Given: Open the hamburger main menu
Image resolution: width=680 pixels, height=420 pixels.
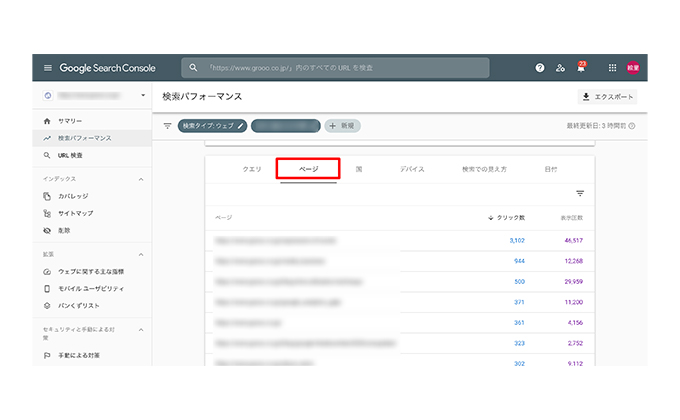Looking at the screenshot, I should pyautogui.click(x=48, y=68).
